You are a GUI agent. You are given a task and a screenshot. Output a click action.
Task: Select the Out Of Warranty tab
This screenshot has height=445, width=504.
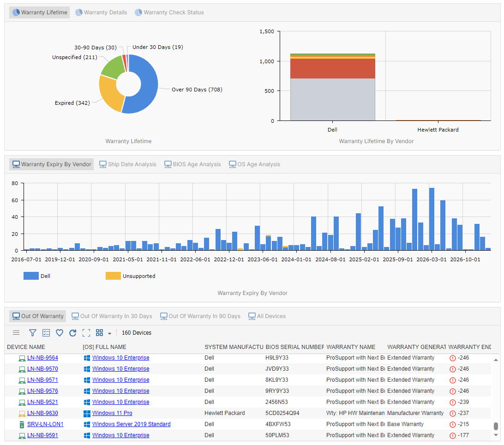[37, 316]
